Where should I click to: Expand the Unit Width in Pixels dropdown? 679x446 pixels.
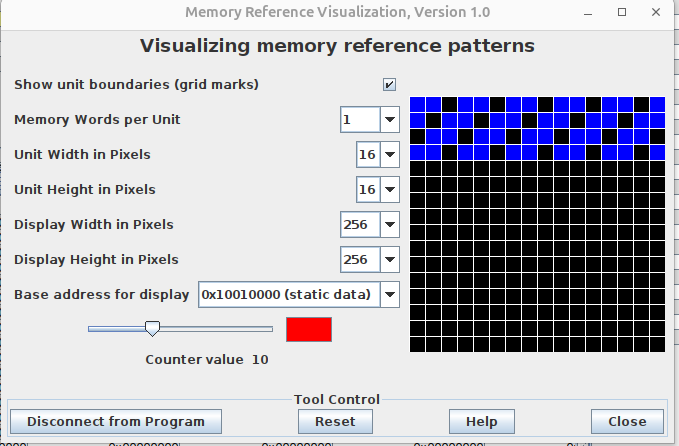tap(389, 155)
